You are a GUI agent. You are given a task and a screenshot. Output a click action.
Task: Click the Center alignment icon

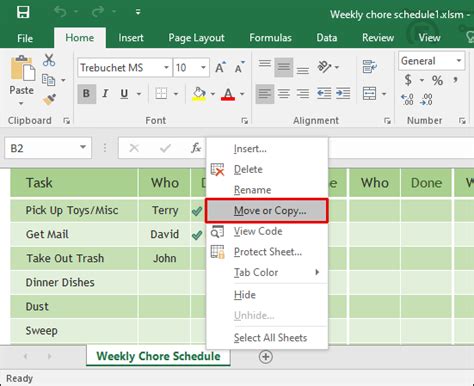point(284,94)
